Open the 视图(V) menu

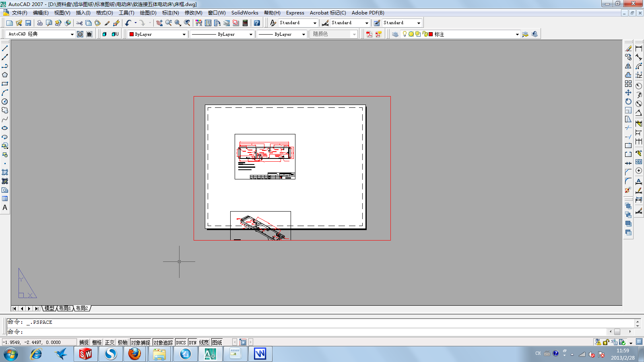(62, 13)
